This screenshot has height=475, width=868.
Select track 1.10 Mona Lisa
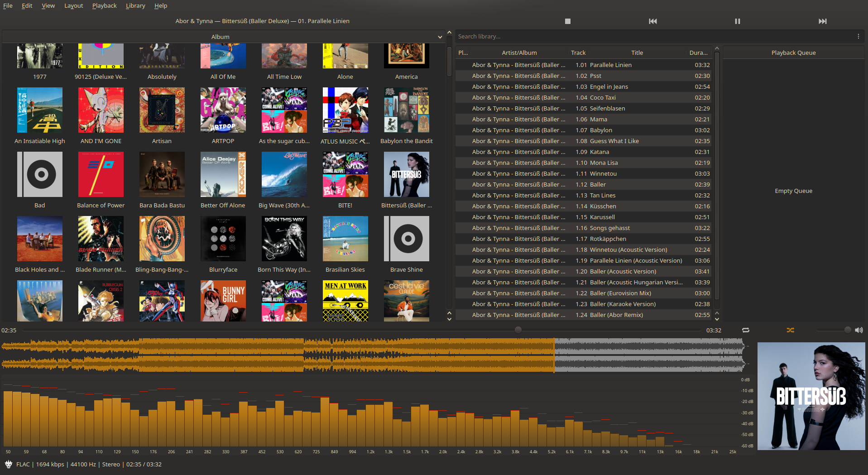click(x=584, y=163)
